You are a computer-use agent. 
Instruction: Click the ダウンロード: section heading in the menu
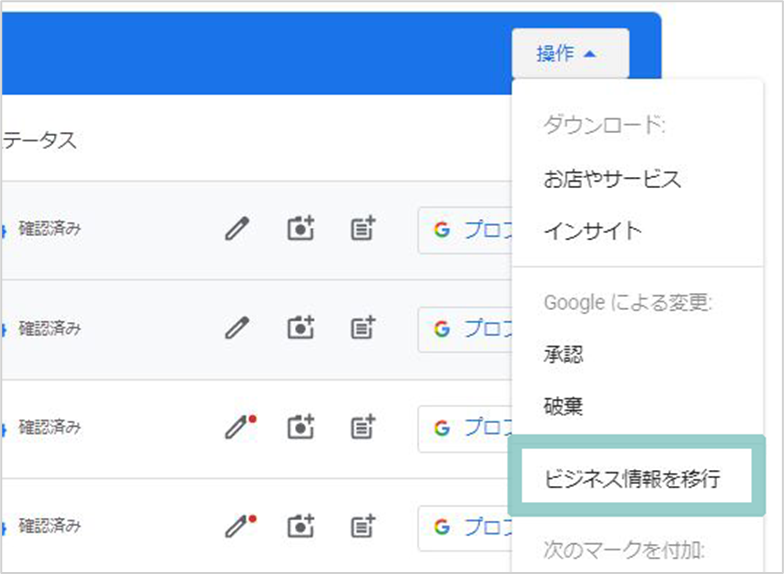point(604,124)
